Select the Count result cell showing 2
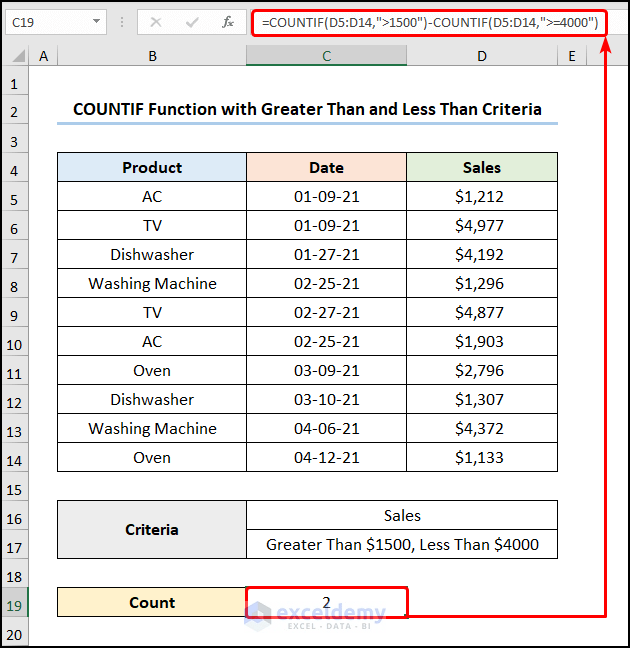 [x=327, y=603]
